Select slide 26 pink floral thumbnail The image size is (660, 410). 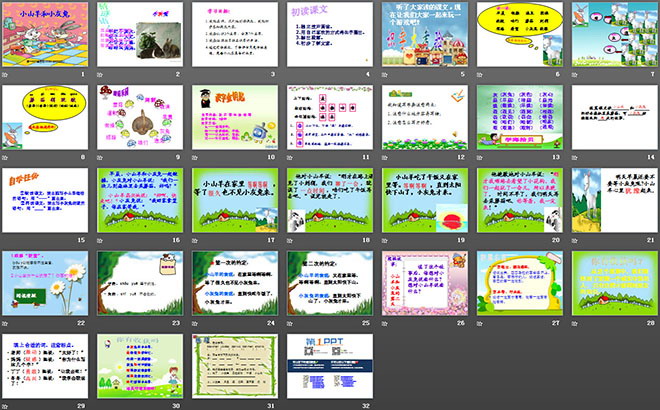(425, 283)
